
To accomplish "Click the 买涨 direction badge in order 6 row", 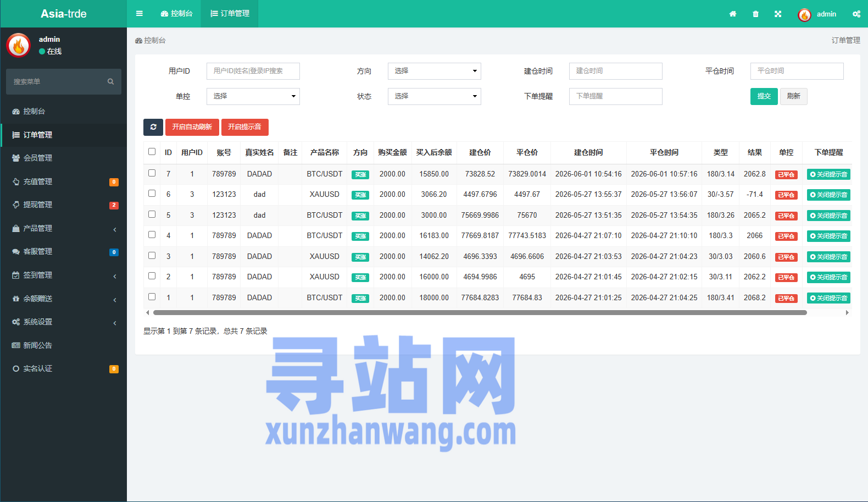I will pos(360,195).
